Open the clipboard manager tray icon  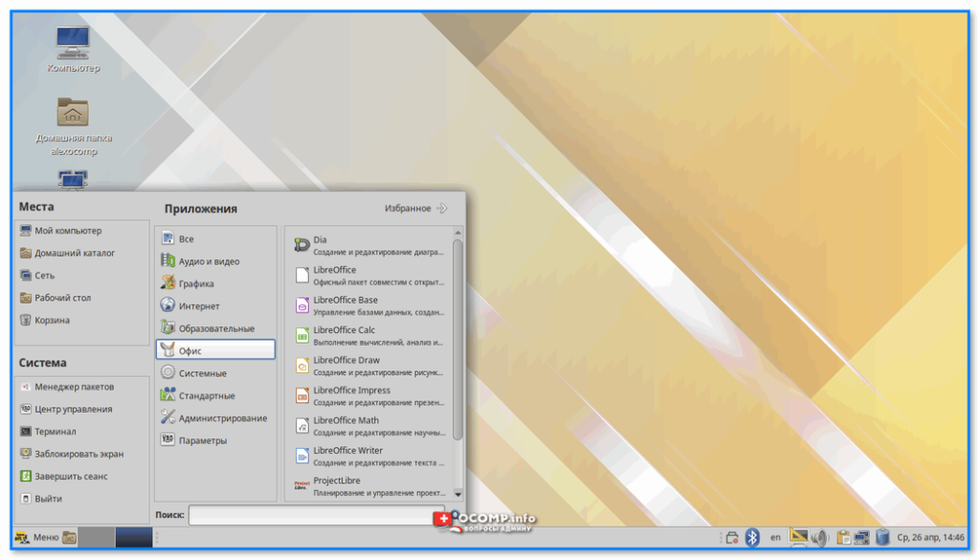[x=843, y=538]
